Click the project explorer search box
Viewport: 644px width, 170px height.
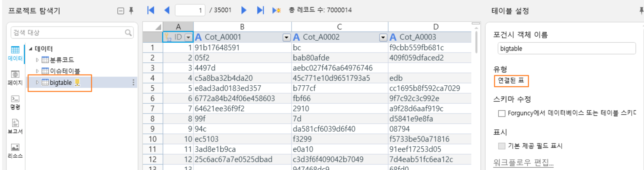point(72,33)
